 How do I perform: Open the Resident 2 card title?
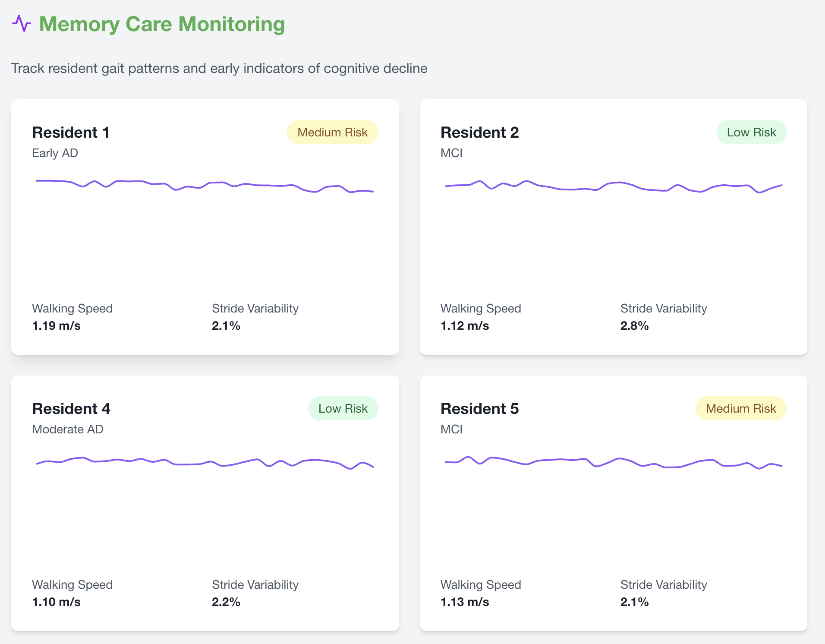pyautogui.click(x=479, y=133)
